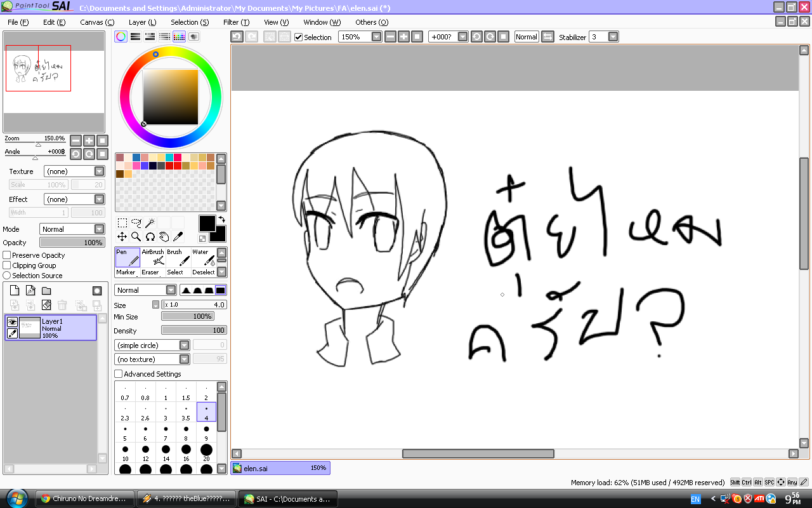
Task: Add a layer mask
Action: coord(97,291)
